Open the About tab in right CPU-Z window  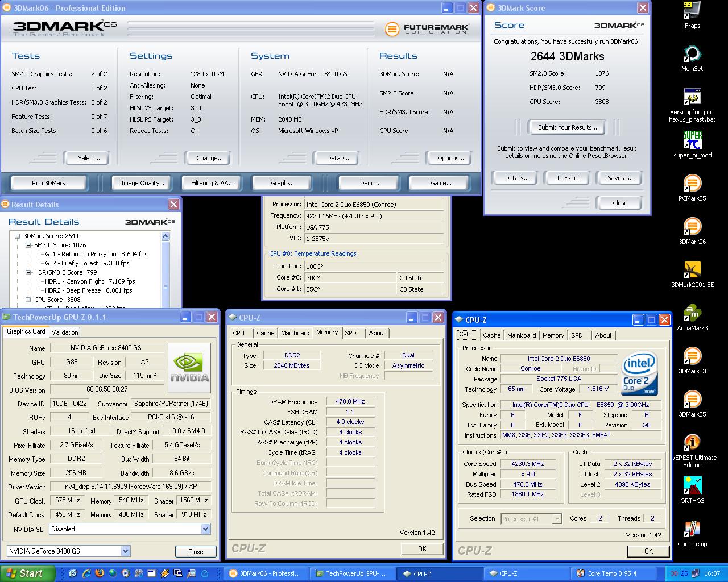click(603, 335)
